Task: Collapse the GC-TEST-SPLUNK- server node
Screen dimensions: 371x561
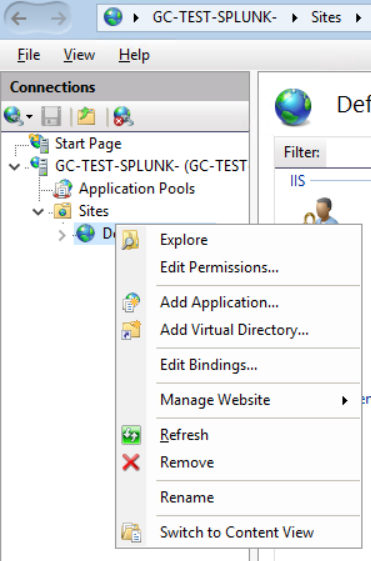Action: pos(14,166)
